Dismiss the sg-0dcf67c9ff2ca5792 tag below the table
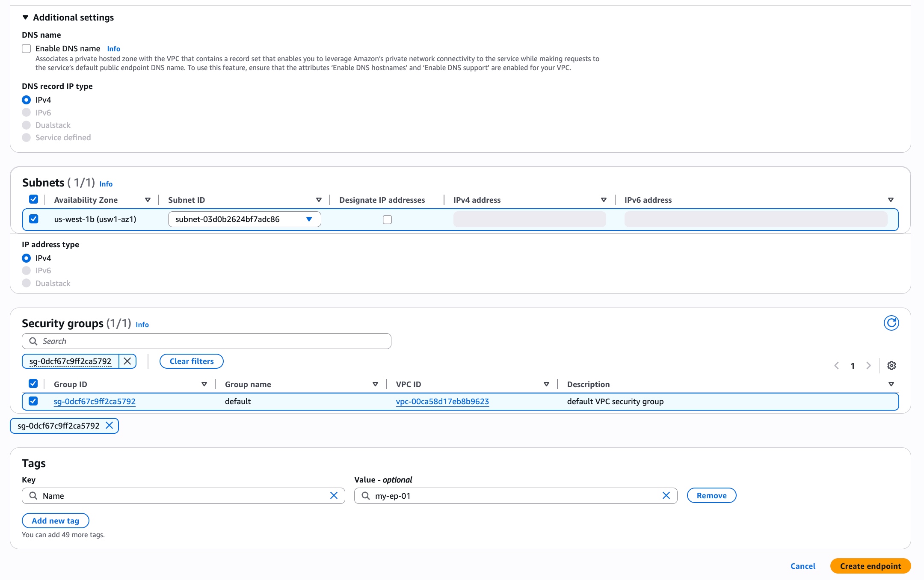Screen dimensions: 924x580 (110, 426)
